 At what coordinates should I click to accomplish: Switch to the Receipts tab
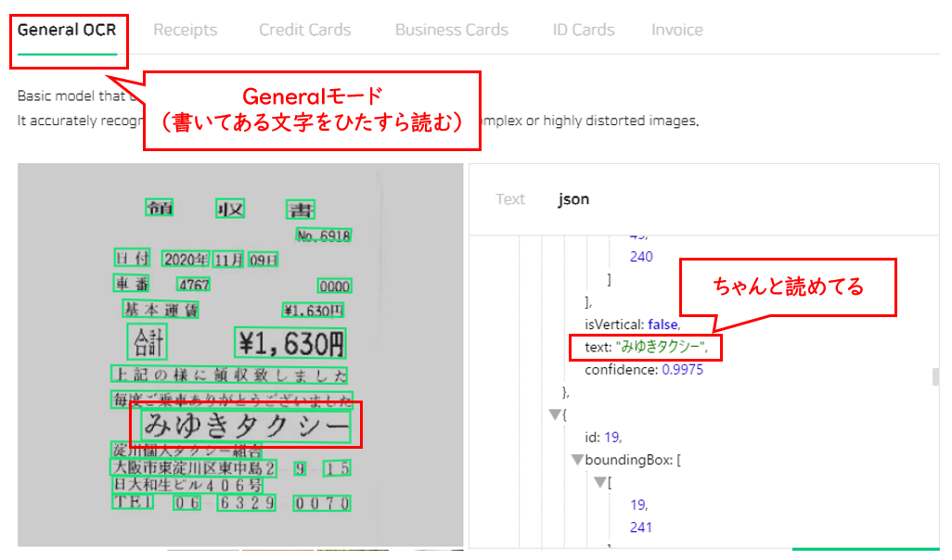point(186,31)
